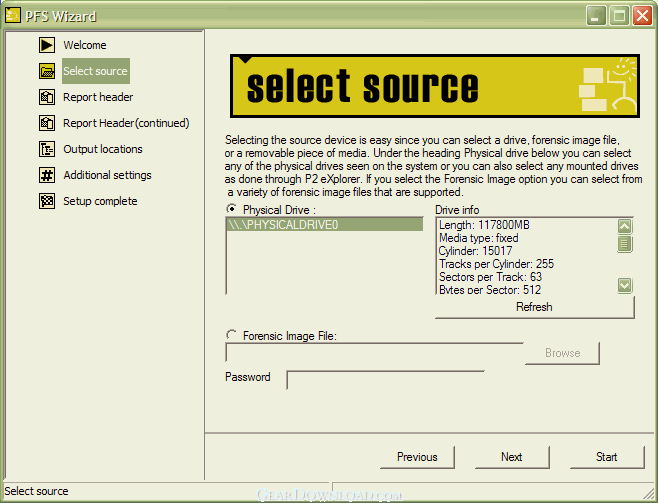Click the Tracks per Cylinder: 255 line
658x503 pixels.
tap(496, 264)
